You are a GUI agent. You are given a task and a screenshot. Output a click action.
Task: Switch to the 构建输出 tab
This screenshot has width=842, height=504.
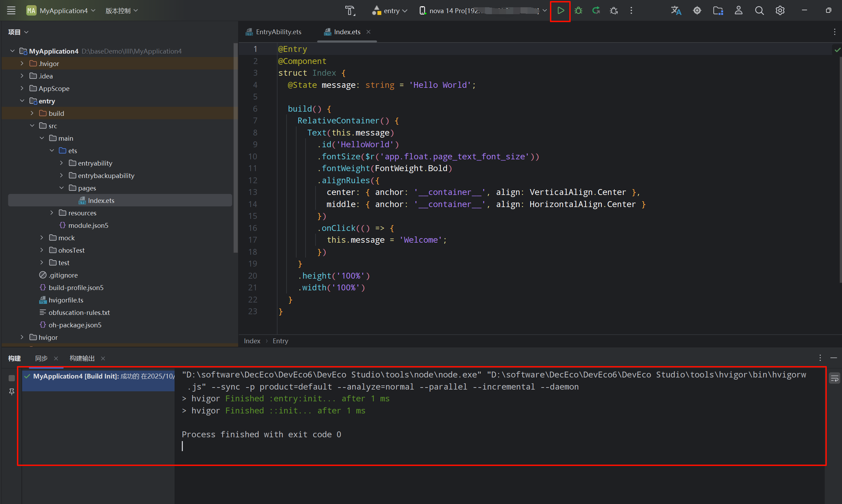pyautogui.click(x=82, y=358)
